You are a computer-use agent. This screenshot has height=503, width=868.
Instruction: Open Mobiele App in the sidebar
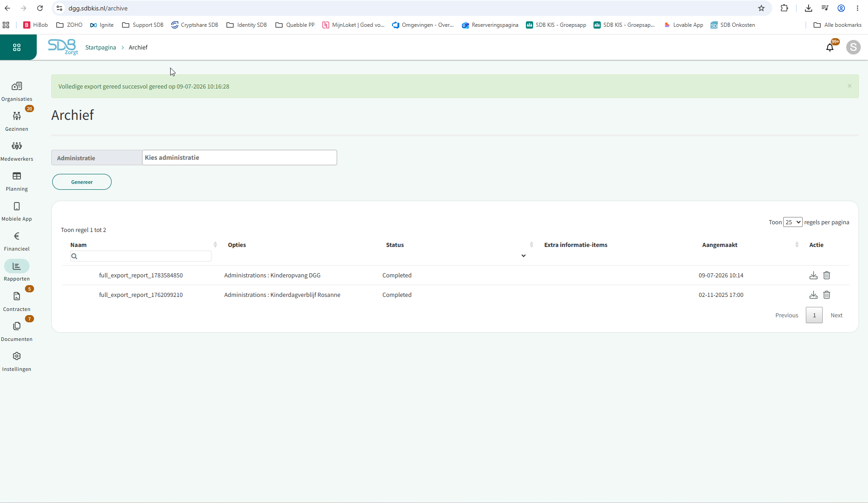click(17, 211)
